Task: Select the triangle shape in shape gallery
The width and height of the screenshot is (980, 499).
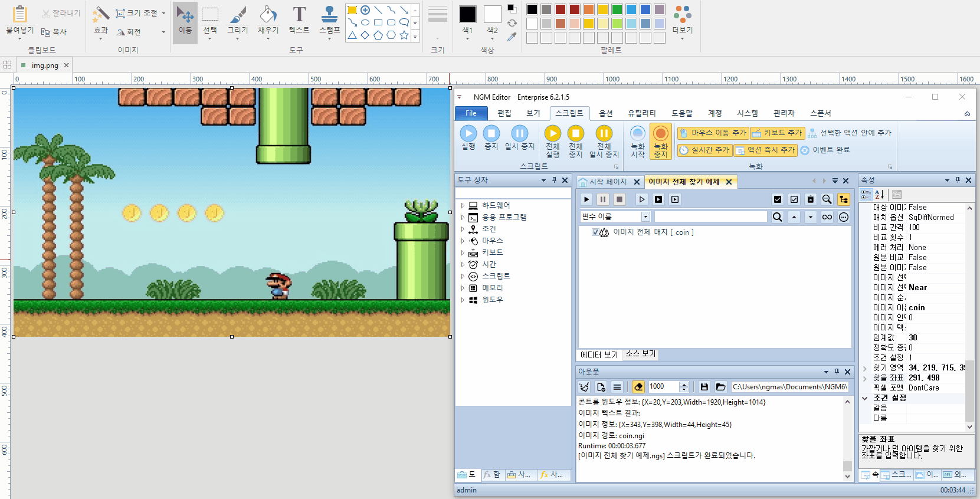Action: point(352,35)
